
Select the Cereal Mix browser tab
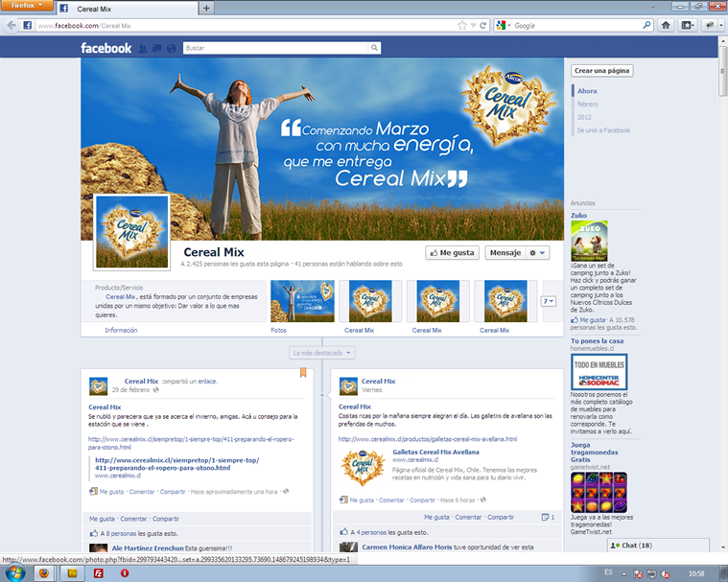[x=128, y=9]
